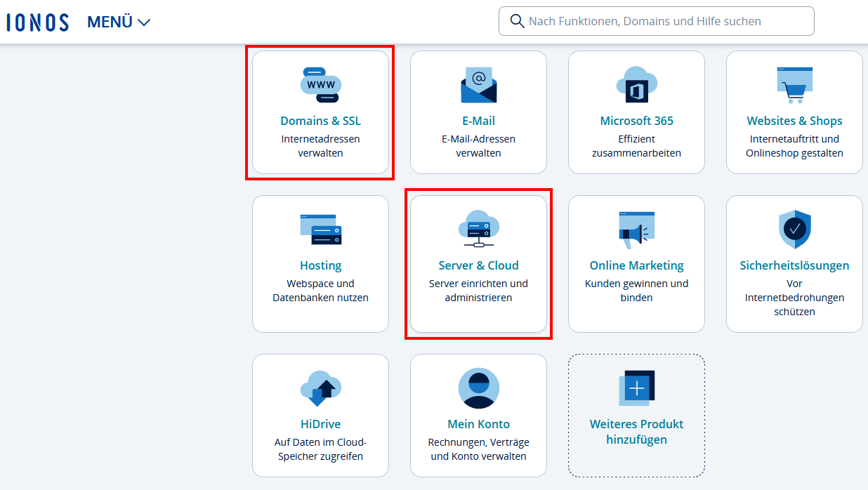
Task: Open the Mein Konto title link
Action: [478, 424]
